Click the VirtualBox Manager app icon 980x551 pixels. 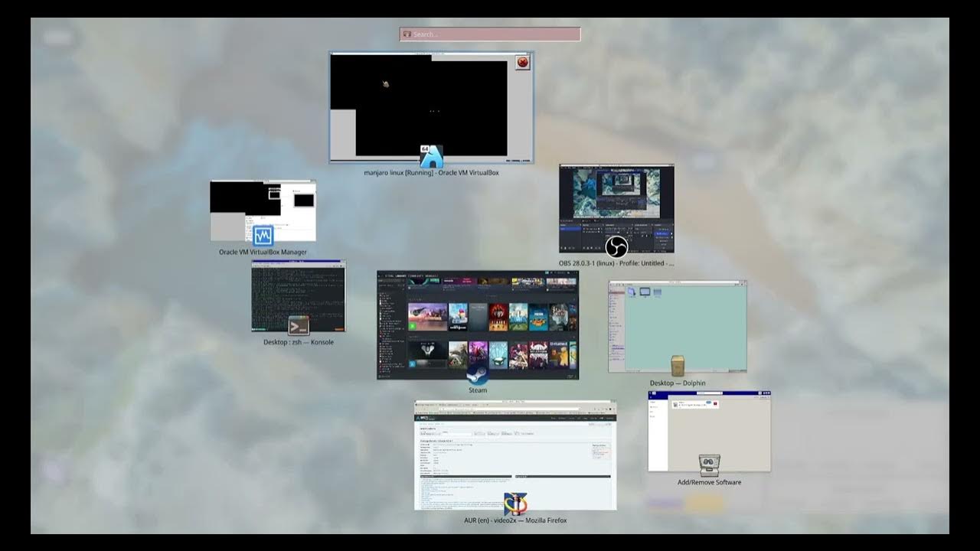[263, 236]
